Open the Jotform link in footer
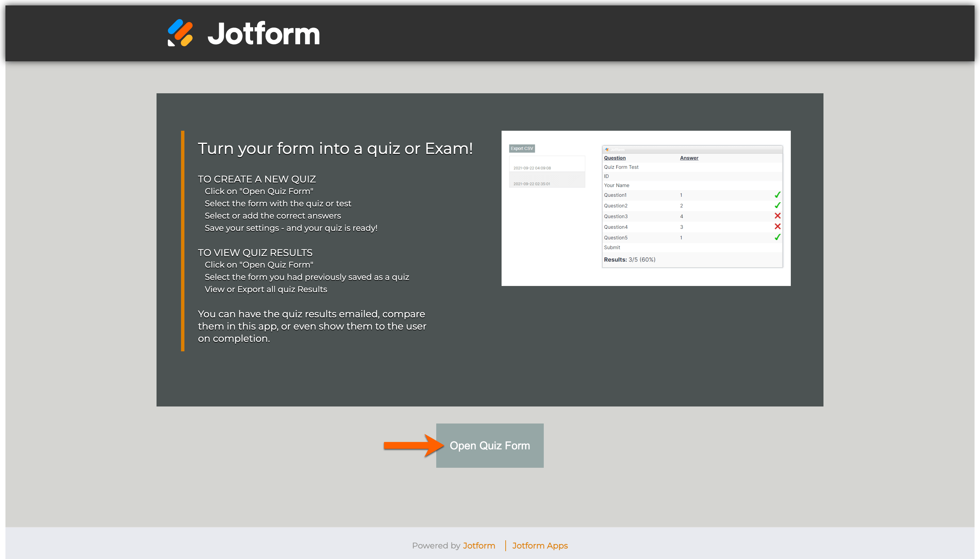This screenshot has width=980, height=559. pos(478,546)
